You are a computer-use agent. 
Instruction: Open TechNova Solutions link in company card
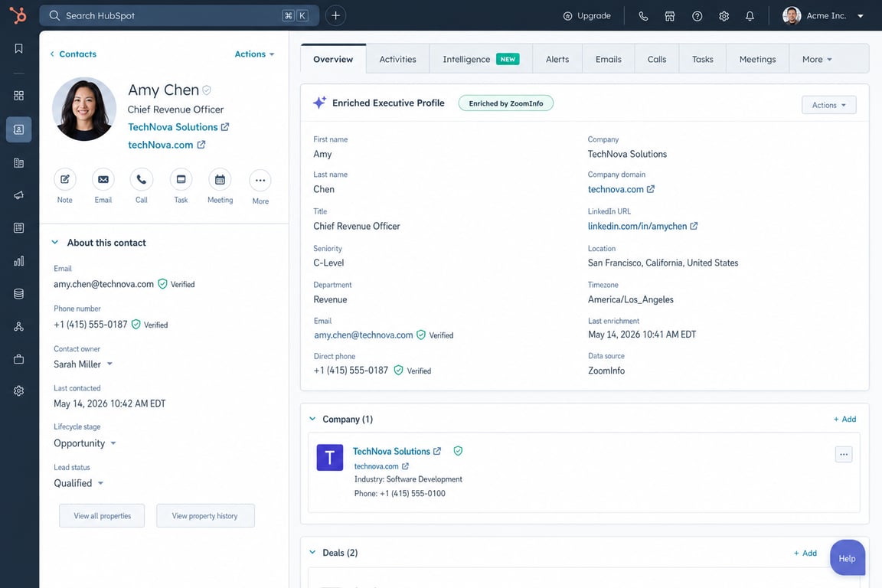397,451
